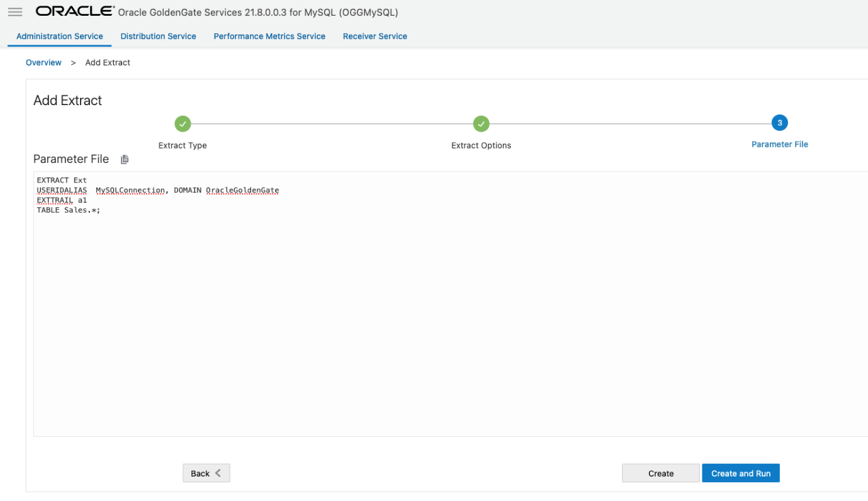Screen dimensions: 868x501
Task: Select the Parameter File step indicator
Action: click(x=779, y=123)
